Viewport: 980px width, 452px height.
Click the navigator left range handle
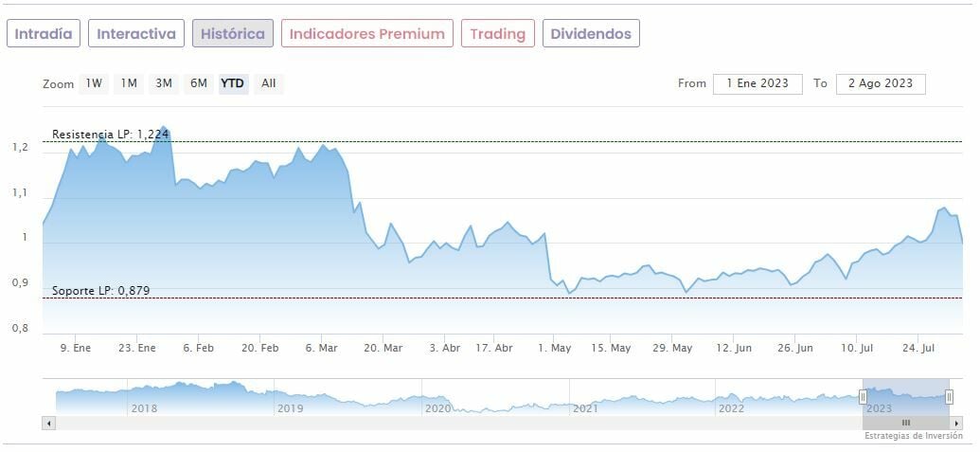863,397
